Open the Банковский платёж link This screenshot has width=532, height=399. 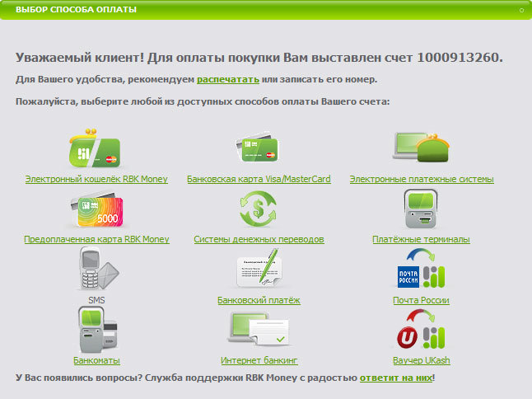coord(259,300)
